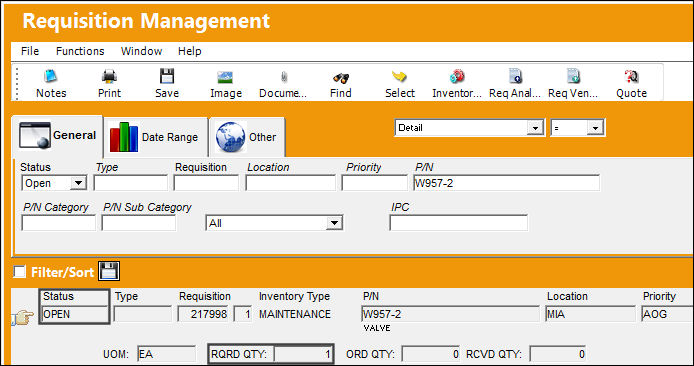The height and width of the screenshot is (366, 694).
Task: Click the P/N Sub Category input field
Action: pyautogui.click(x=139, y=223)
